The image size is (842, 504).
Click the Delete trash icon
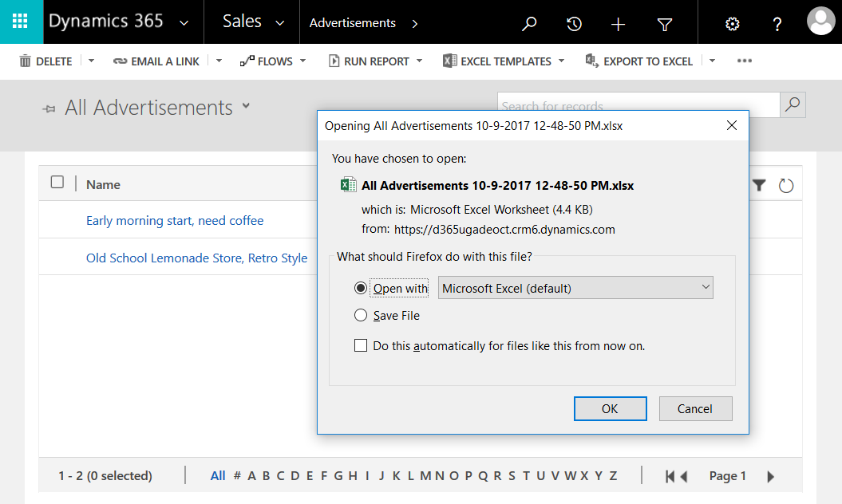tap(26, 61)
